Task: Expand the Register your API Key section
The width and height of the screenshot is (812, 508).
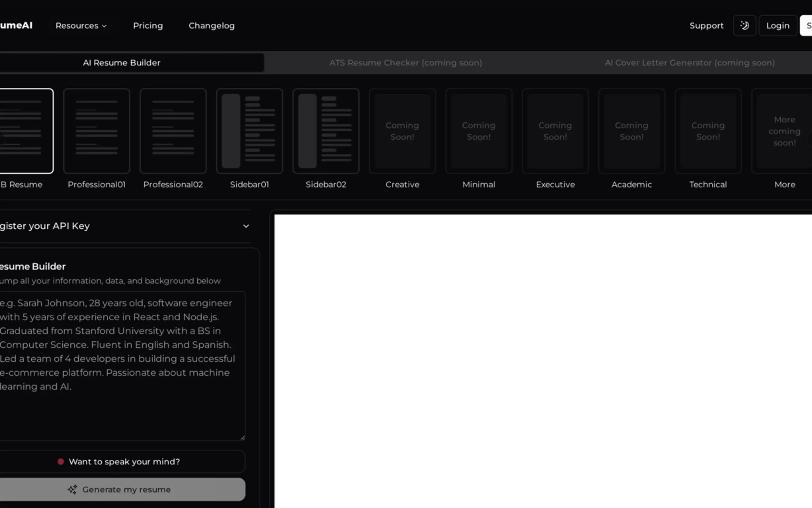Action: 246,226
